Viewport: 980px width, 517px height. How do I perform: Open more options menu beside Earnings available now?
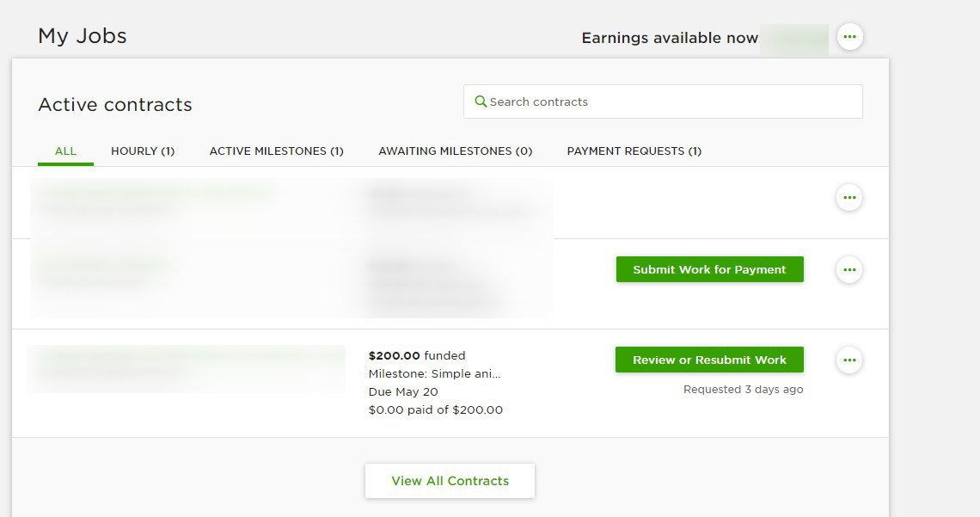[849, 37]
